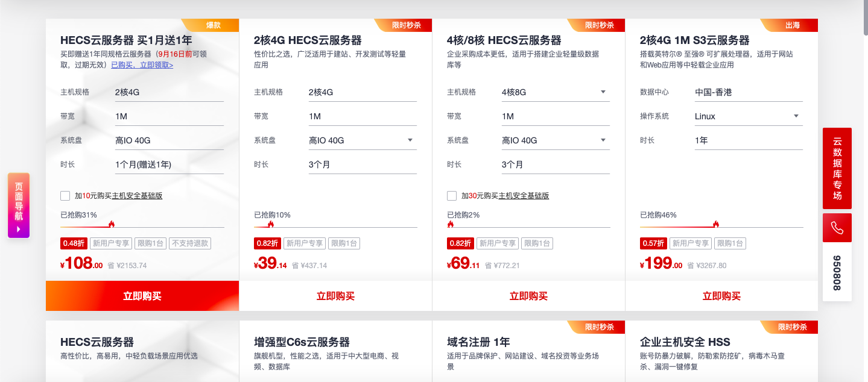Click the 爆款 corner badge
This screenshot has width=868, height=382.
coord(211,25)
